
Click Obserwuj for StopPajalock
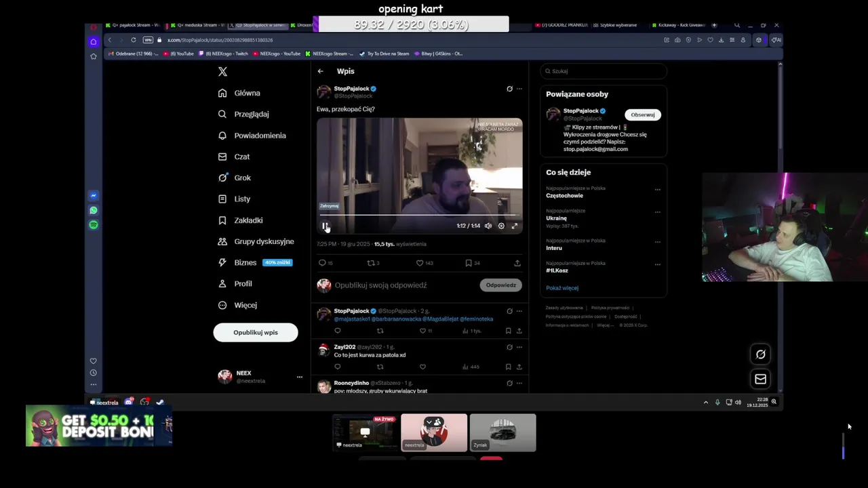pos(643,115)
